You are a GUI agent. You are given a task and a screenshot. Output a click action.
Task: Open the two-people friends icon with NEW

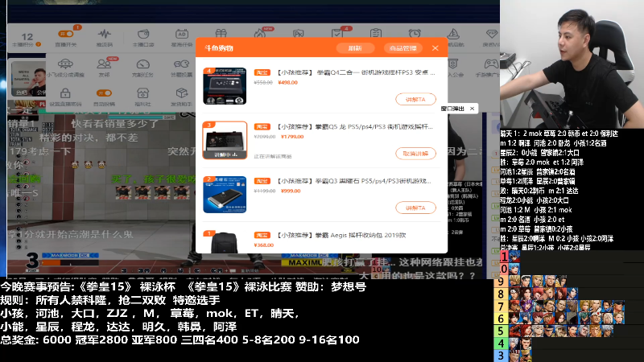[x=105, y=64]
